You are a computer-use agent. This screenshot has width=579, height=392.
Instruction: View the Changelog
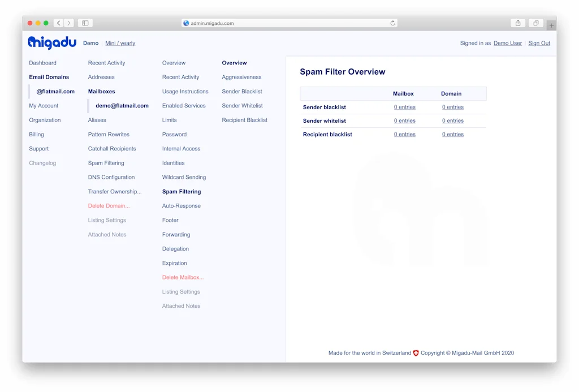pos(42,163)
